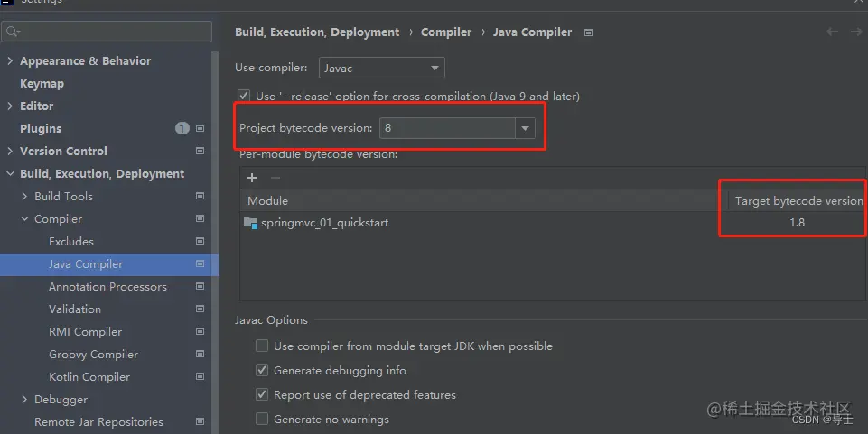
Task: Open Annotation Processors settings
Action: coord(108,286)
